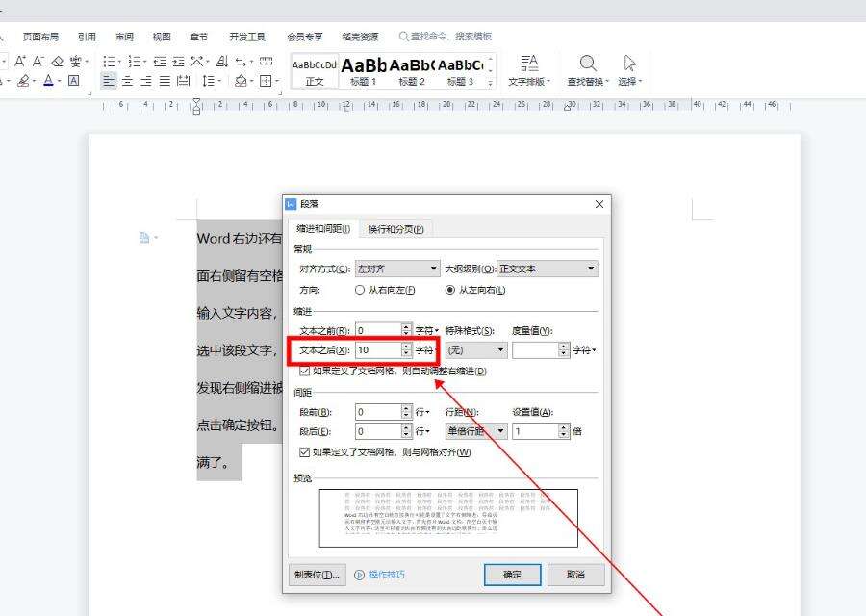The image size is (866, 616).
Task: Click the 制表位 button
Action: click(x=317, y=575)
